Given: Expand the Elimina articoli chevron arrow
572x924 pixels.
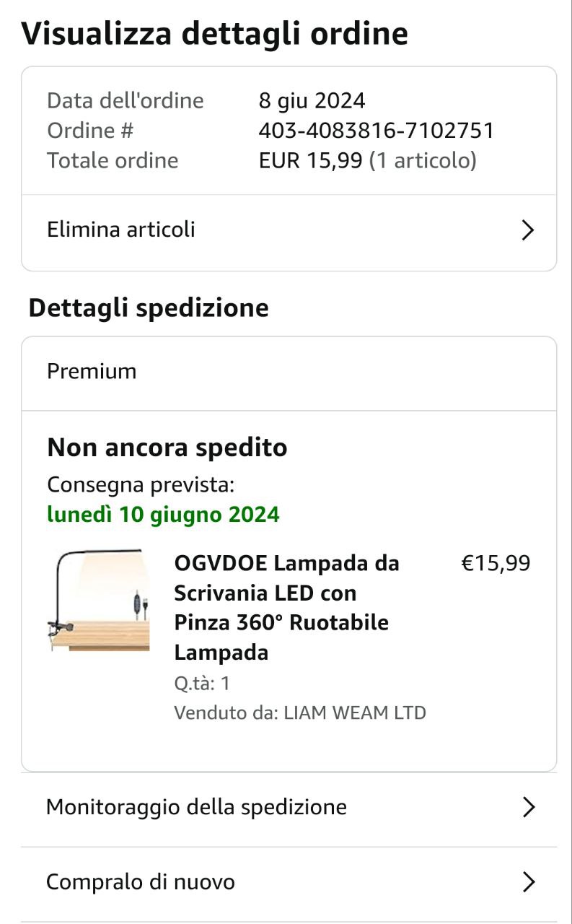Looking at the screenshot, I should [x=528, y=230].
